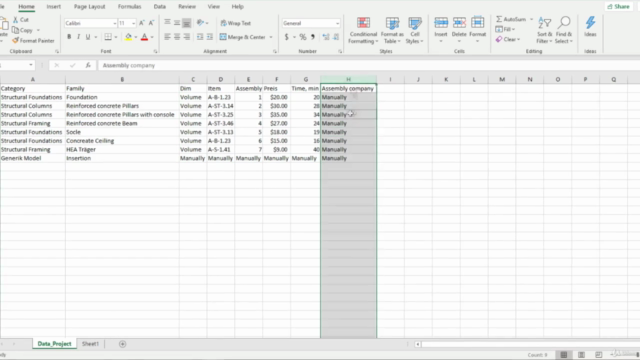Click Merge & Center button
640x360 pixels.
(x=243, y=37)
